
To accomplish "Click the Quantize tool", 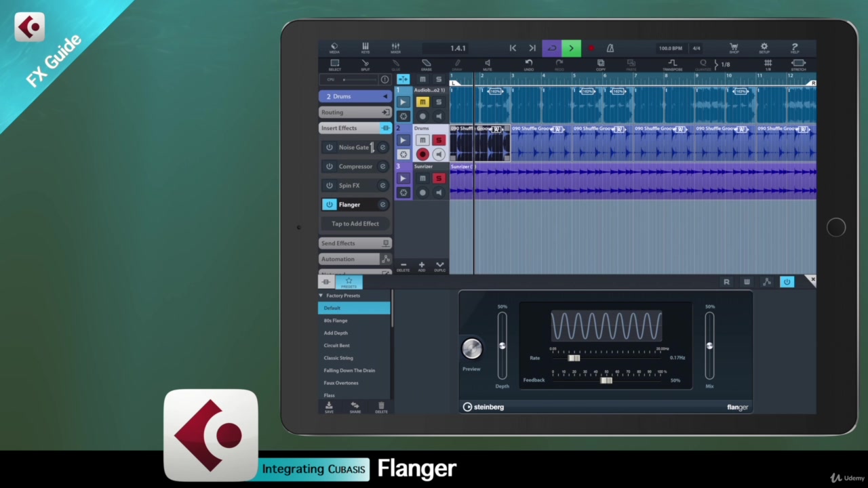I will coord(703,65).
